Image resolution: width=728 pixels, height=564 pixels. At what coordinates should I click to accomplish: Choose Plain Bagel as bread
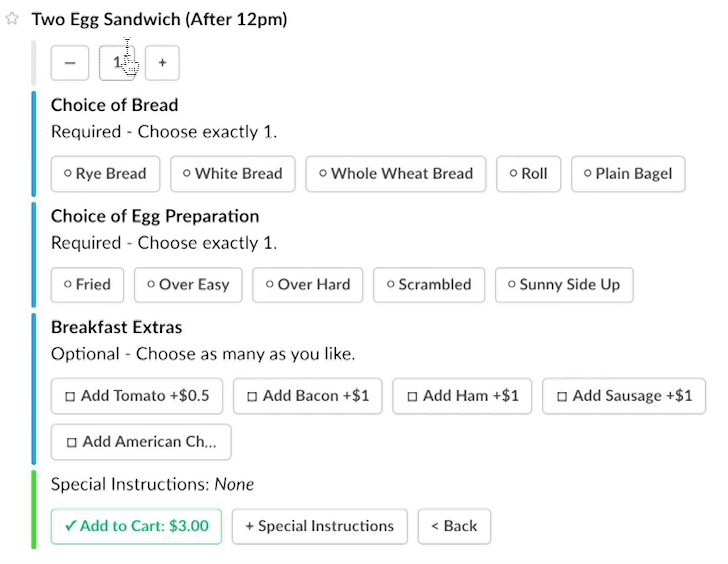point(628,173)
